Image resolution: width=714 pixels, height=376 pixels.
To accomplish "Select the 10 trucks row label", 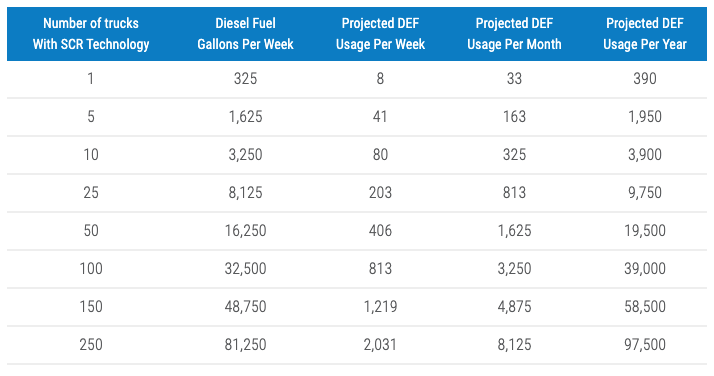I will [x=91, y=155].
